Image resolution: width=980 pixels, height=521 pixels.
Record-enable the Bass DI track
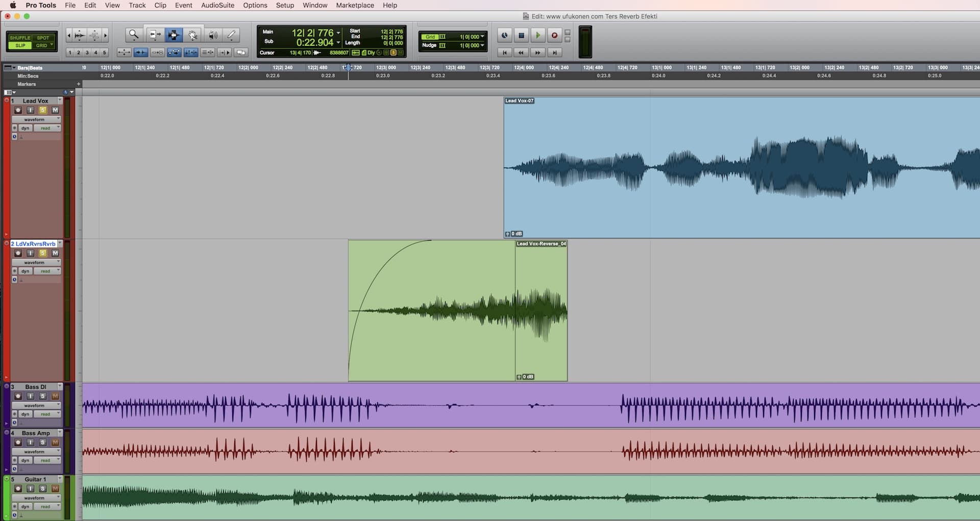[18, 396]
